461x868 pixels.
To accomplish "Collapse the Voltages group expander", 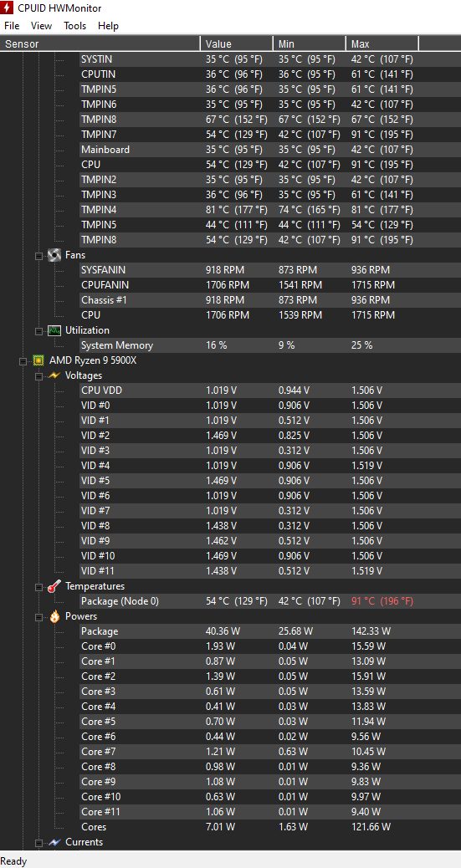I will (38, 376).
